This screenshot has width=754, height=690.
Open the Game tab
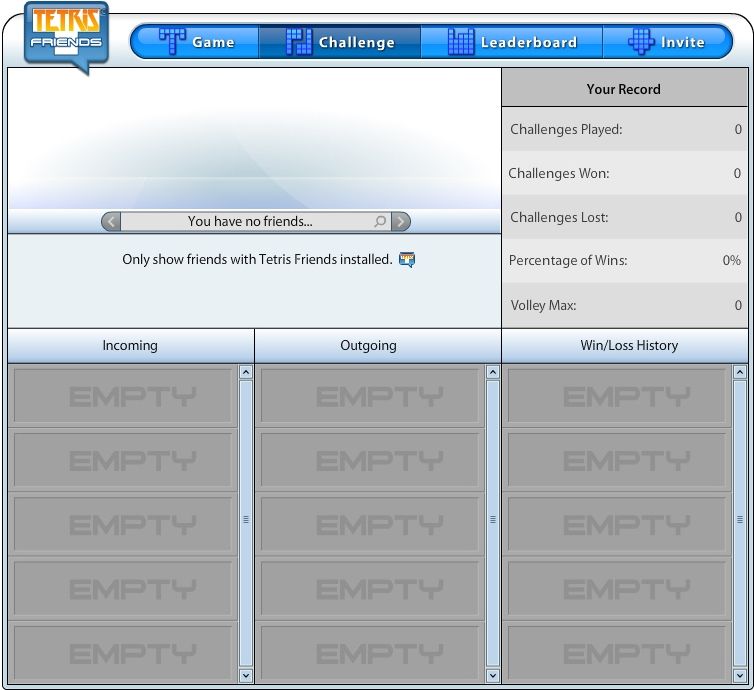(195, 42)
